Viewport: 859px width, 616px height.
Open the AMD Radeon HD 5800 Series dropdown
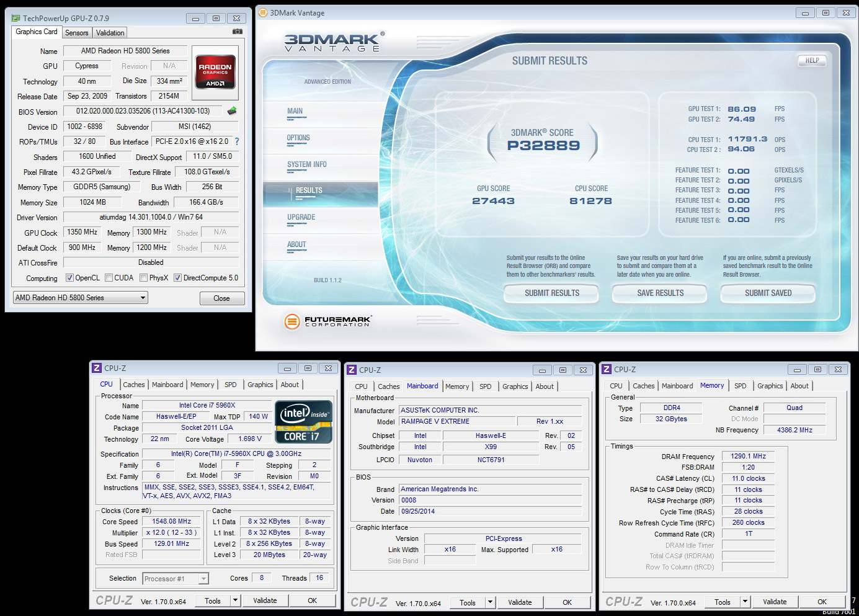pyautogui.click(x=81, y=298)
